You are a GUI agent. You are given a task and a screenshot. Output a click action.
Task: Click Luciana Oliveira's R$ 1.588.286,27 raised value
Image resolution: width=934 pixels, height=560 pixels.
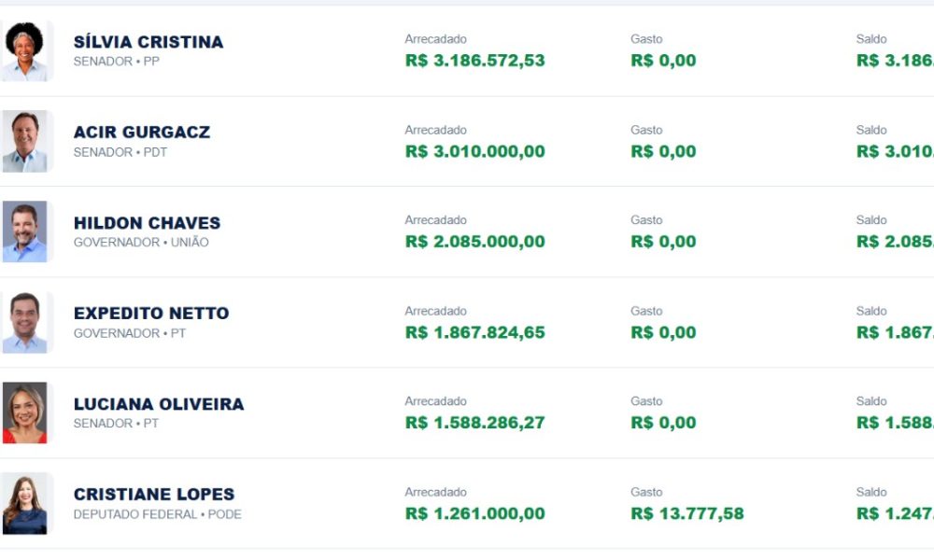click(x=474, y=423)
